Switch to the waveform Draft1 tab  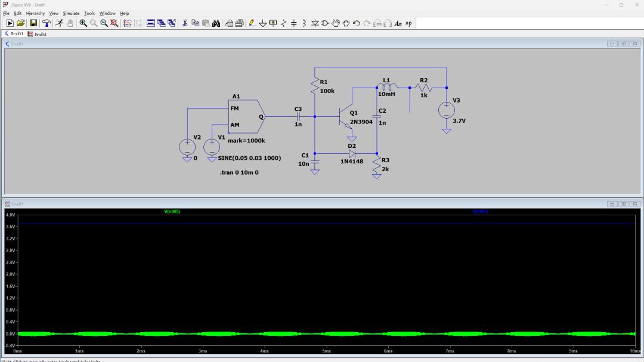(x=38, y=34)
